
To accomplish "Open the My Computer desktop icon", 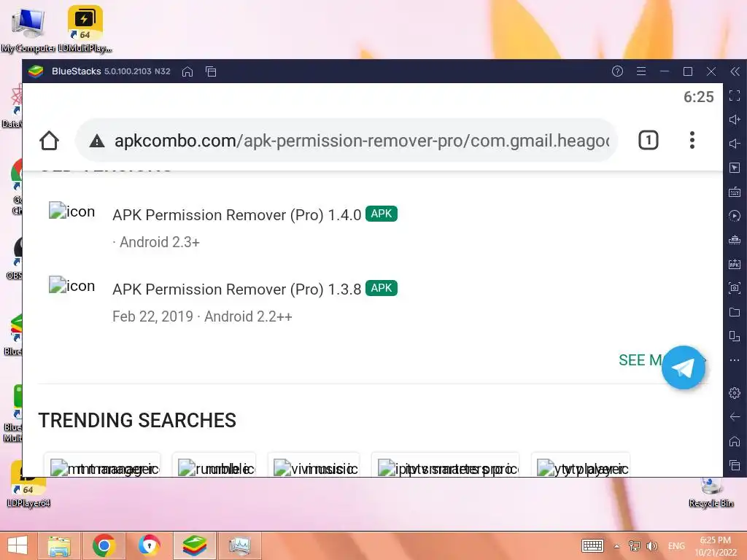I will point(28,28).
